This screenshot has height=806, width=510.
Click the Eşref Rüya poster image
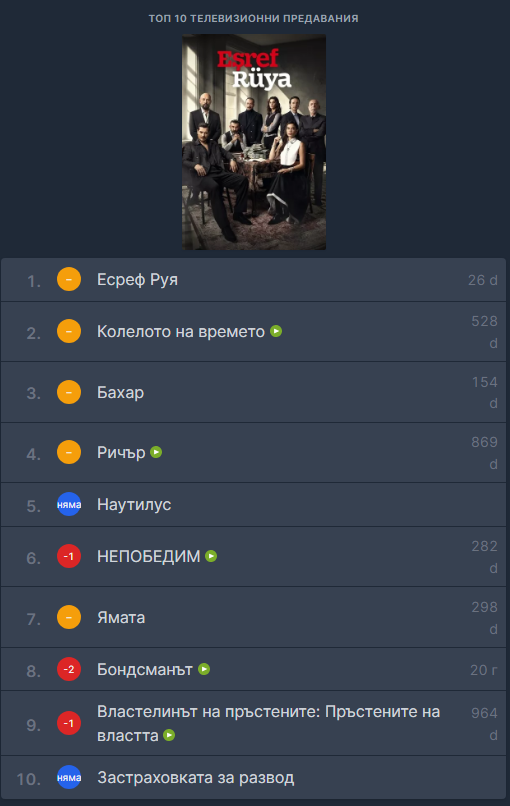pos(254,142)
